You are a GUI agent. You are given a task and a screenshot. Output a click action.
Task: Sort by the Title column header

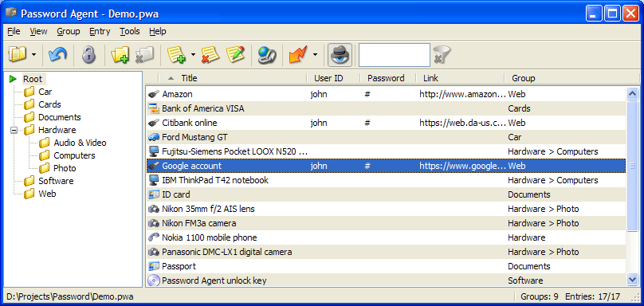(233, 78)
